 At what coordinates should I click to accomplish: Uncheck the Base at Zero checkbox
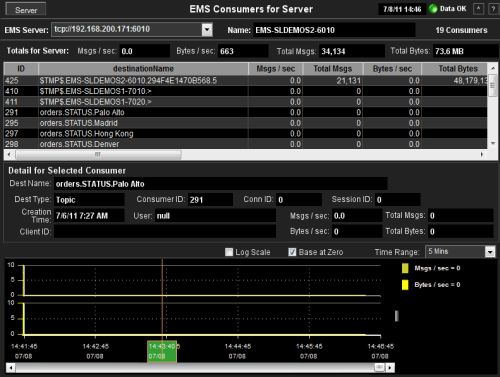coord(292,252)
